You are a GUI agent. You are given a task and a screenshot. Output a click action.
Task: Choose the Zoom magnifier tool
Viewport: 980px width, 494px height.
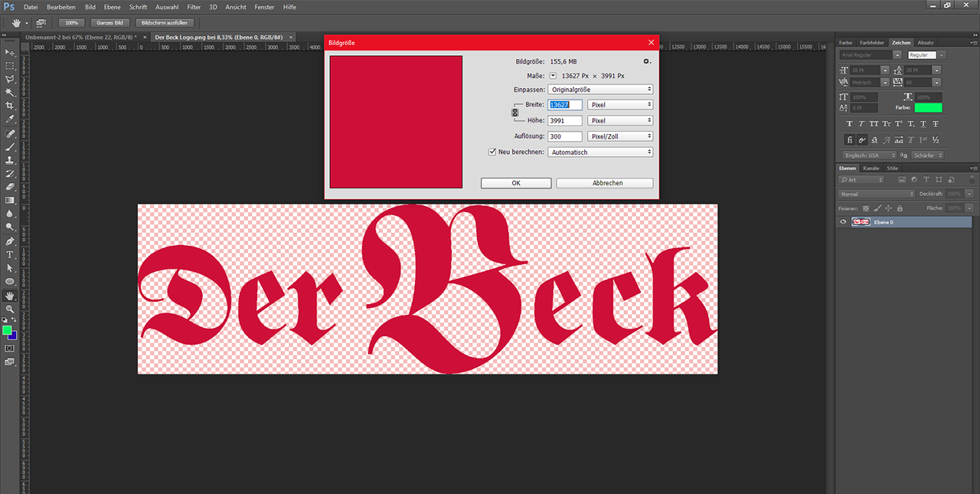pyautogui.click(x=10, y=309)
